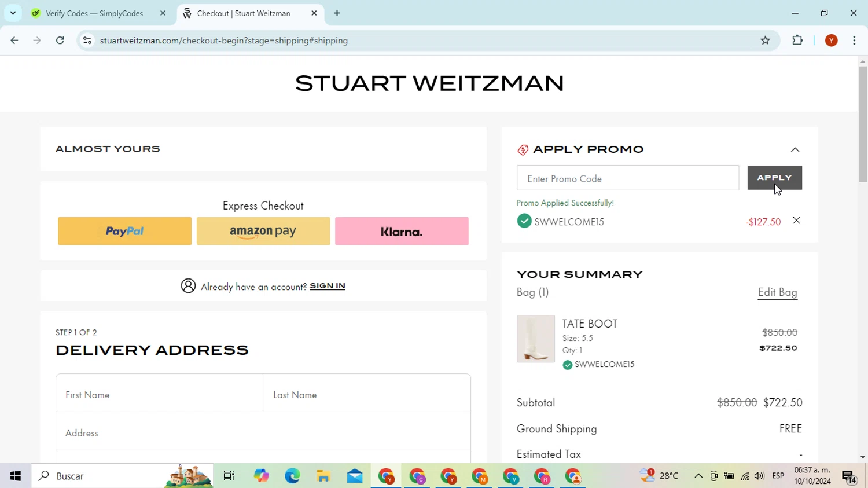Open the Windows Start menu
868x488 pixels.
coord(16,476)
